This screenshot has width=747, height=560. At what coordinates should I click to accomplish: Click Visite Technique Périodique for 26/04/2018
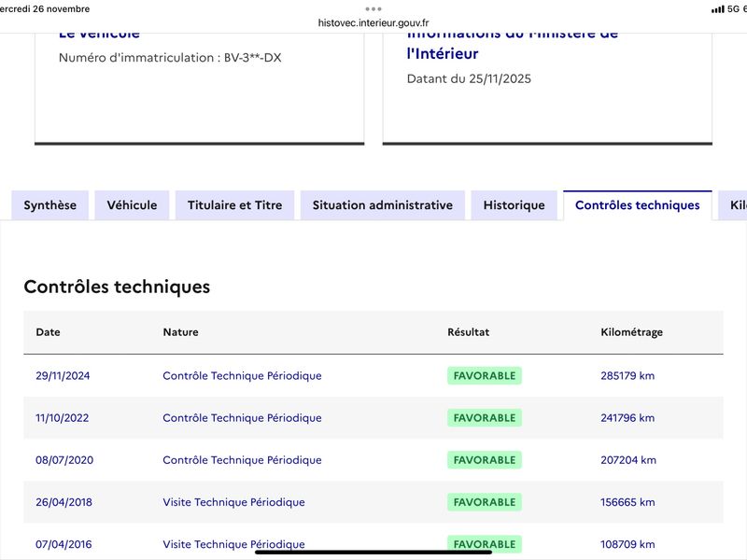tap(233, 502)
